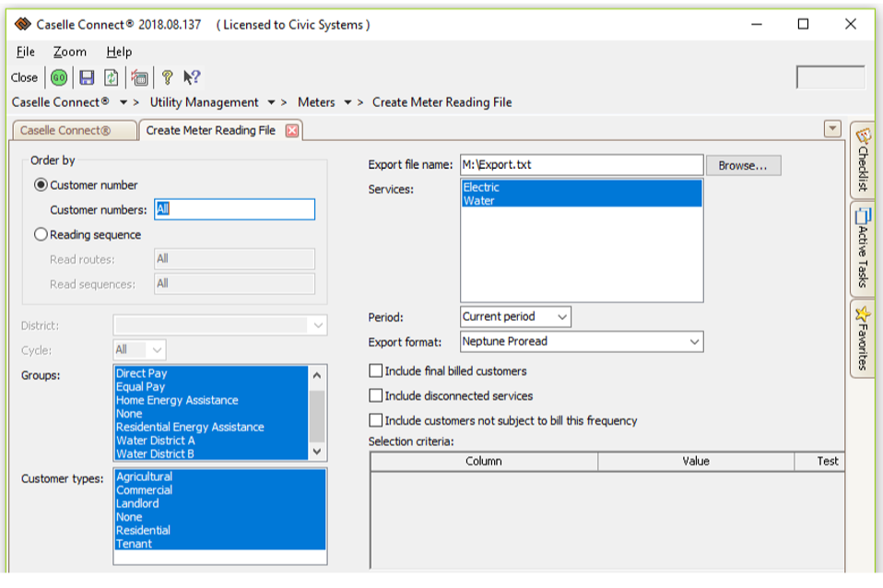The height and width of the screenshot is (588, 883).
Task: Open the Active Tasks side panel
Action: [x=863, y=249]
